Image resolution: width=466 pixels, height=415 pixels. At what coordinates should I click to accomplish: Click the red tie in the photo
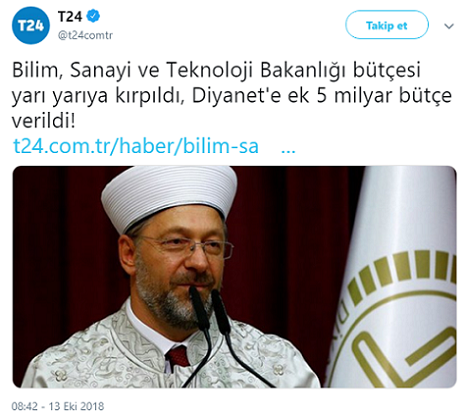[178, 356]
